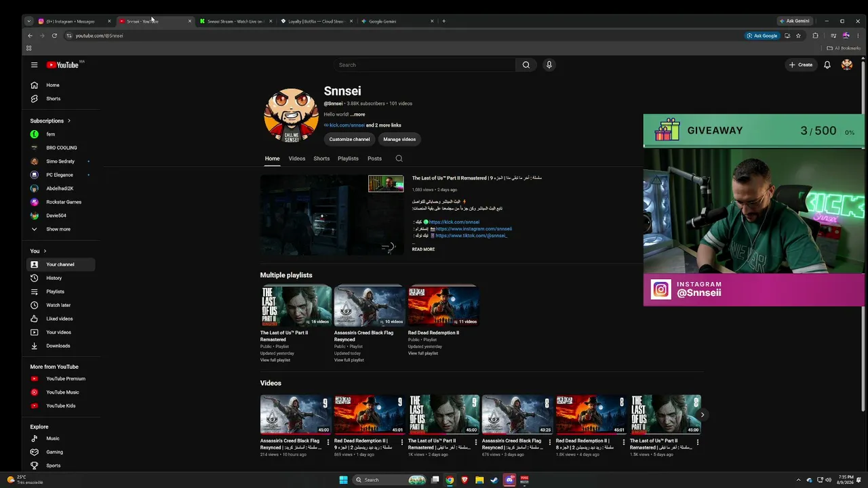Expand the You section chevron

point(45,251)
